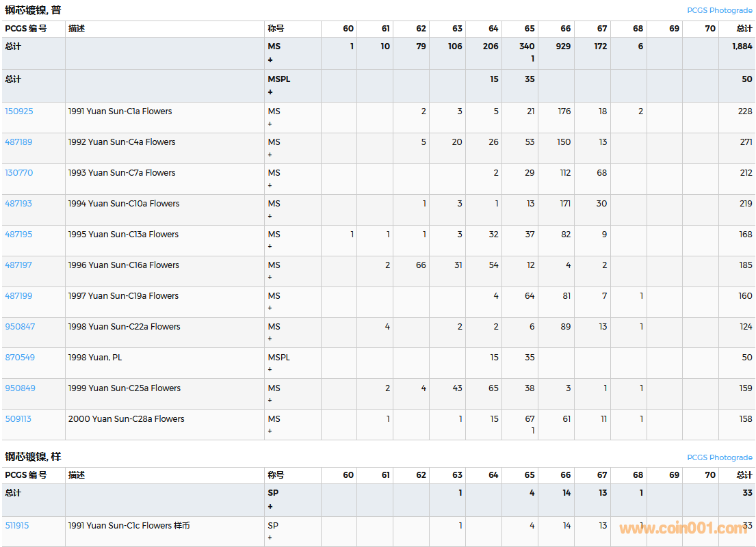Select the 1993 Yuan Sun-C7a Flowers description
The height and width of the screenshot is (547, 756).
122,173
